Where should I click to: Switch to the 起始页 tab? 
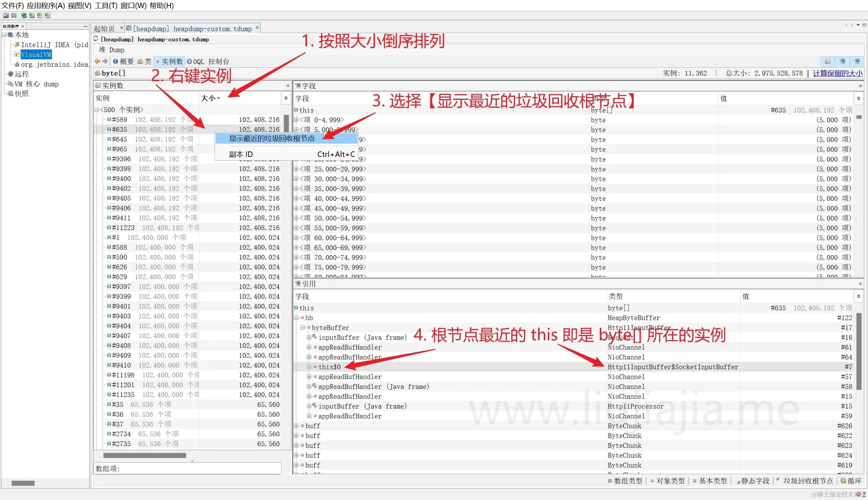pyautogui.click(x=104, y=28)
